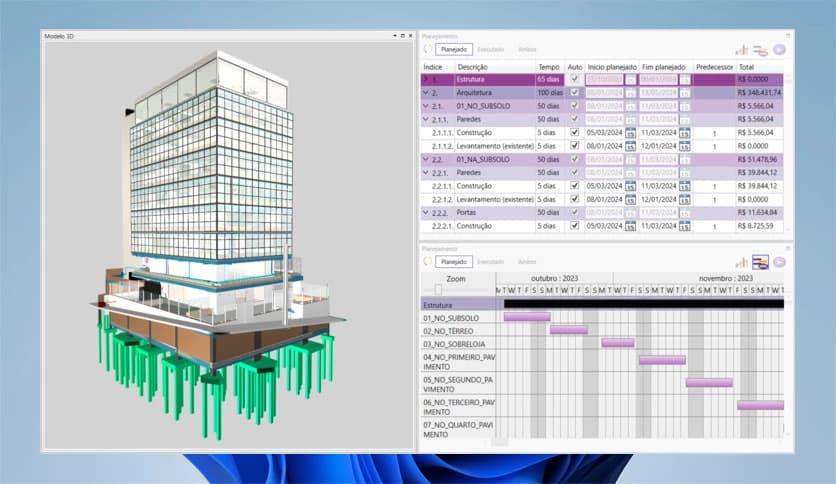Select Ambos tab in lower Gantt panel

pyautogui.click(x=527, y=262)
